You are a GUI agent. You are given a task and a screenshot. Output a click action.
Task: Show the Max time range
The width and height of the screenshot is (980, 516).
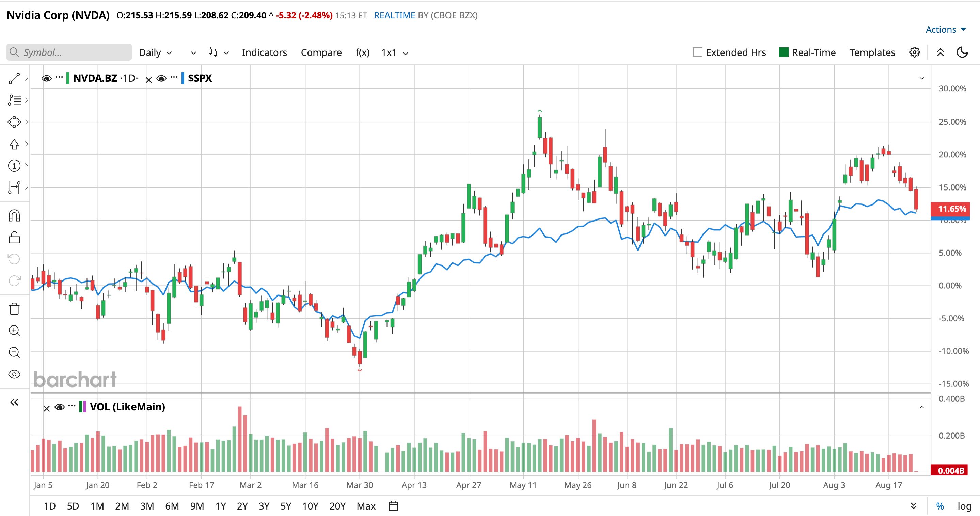pyautogui.click(x=366, y=506)
